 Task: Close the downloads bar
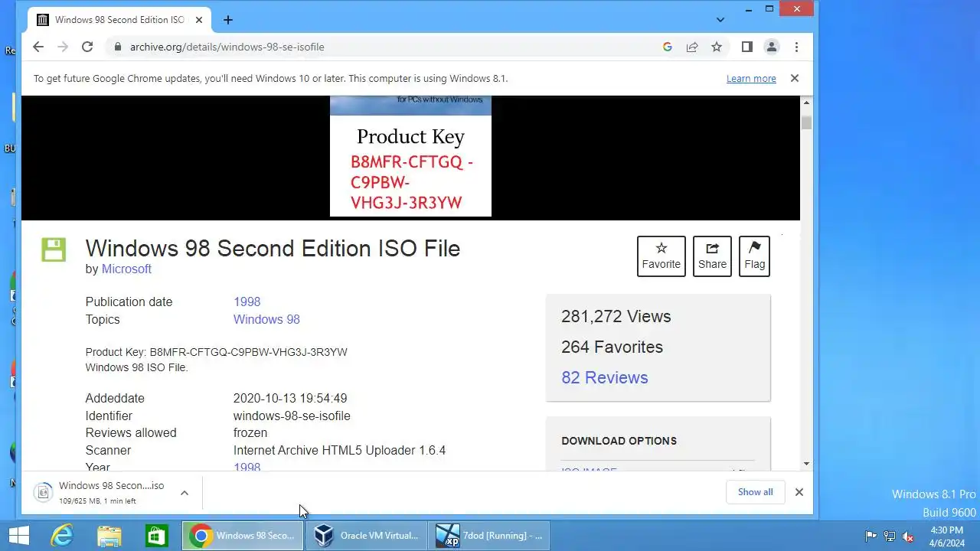pyautogui.click(x=799, y=492)
